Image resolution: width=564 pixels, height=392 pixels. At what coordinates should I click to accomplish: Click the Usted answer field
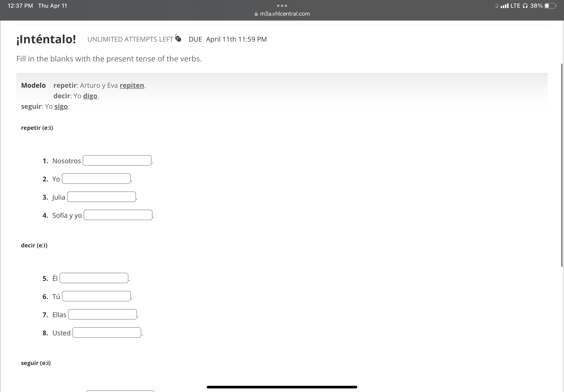click(x=107, y=332)
